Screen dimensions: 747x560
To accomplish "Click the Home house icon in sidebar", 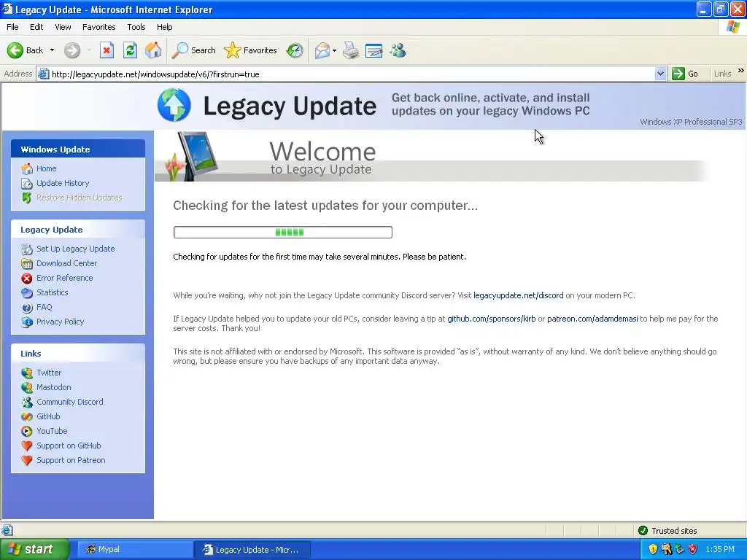I will coord(27,168).
